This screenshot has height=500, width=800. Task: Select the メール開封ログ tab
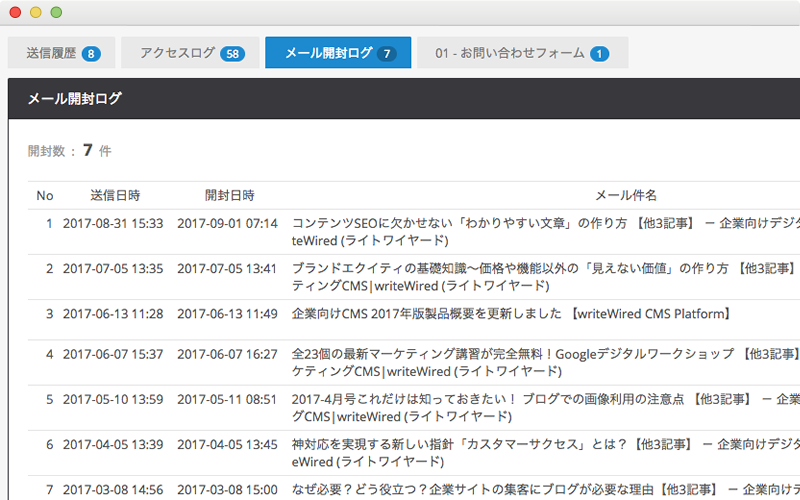[338, 53]
